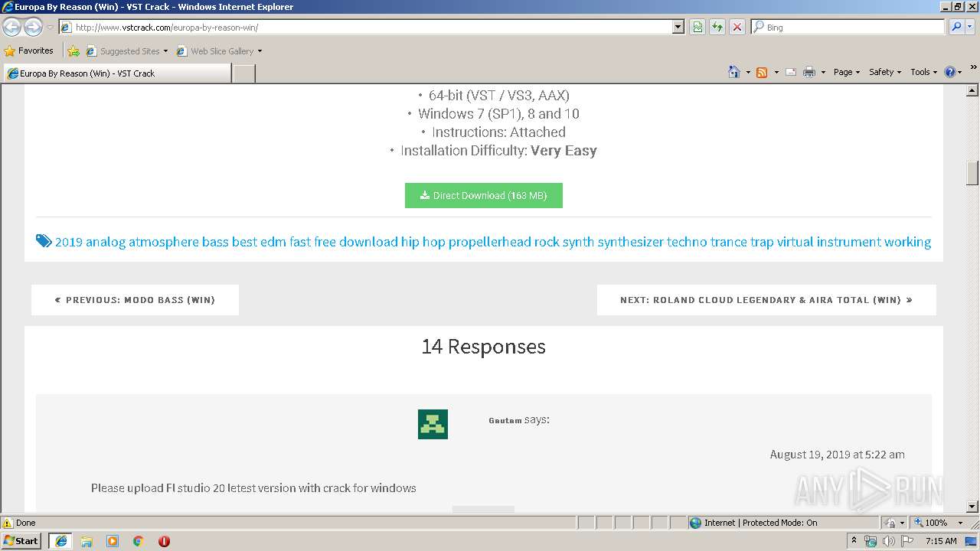Expand the Print dropdown arrow
Viewport: 980px width, 551px height.
point(824,72)
